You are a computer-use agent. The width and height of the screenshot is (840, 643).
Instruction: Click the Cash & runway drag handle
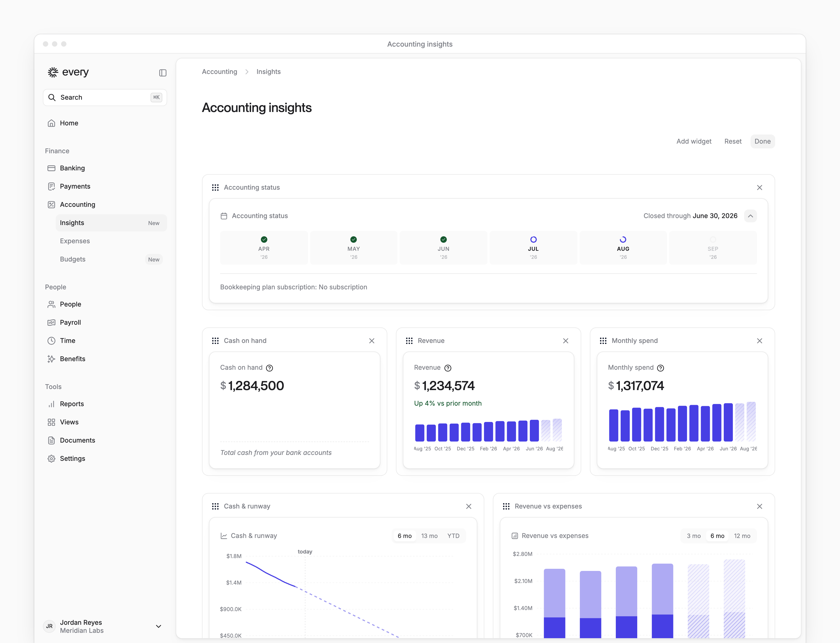(215, 506)
